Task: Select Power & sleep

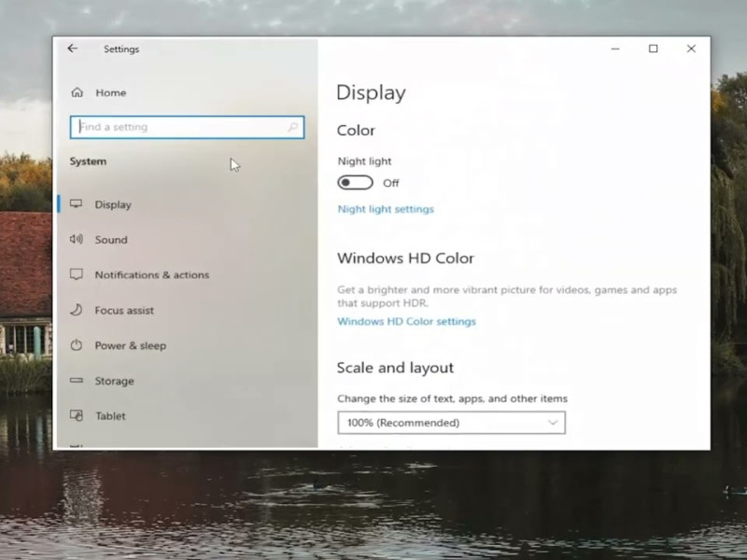Action: 188,345
